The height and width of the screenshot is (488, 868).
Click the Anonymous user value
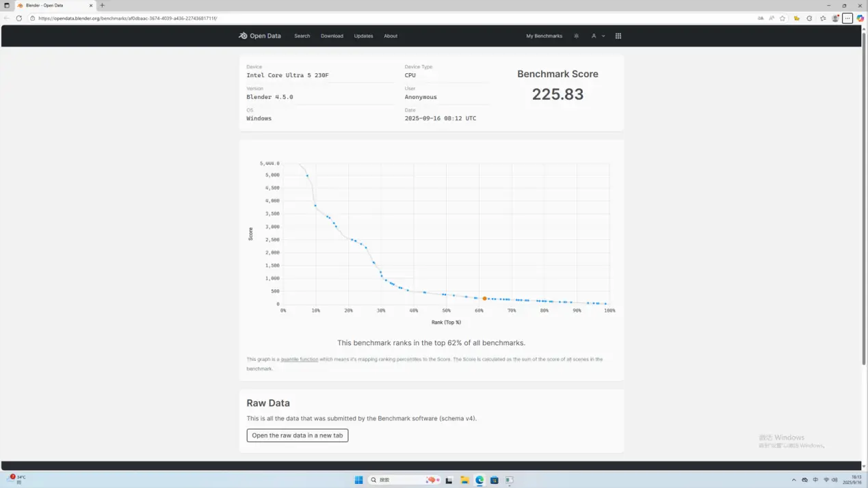click(421, 97)
